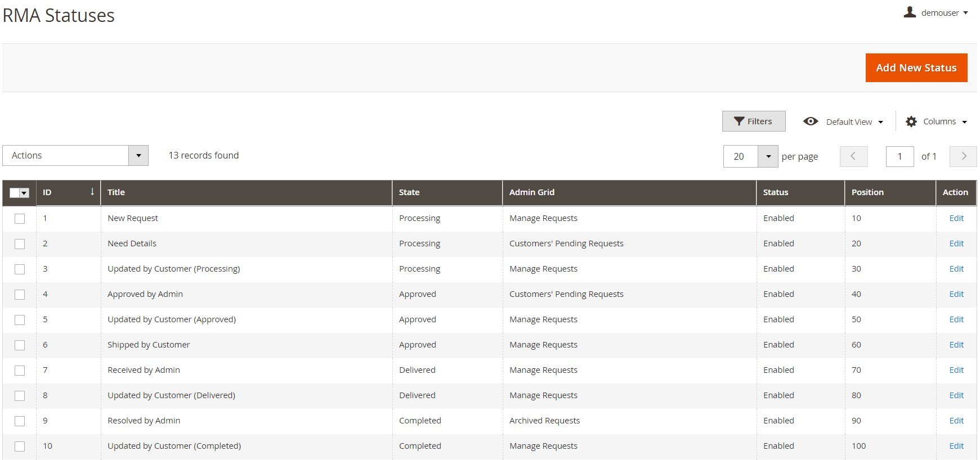This screenshot has height=460, width=980.
Task: Click the demouser account icon
Action: [x=910, y=12]
